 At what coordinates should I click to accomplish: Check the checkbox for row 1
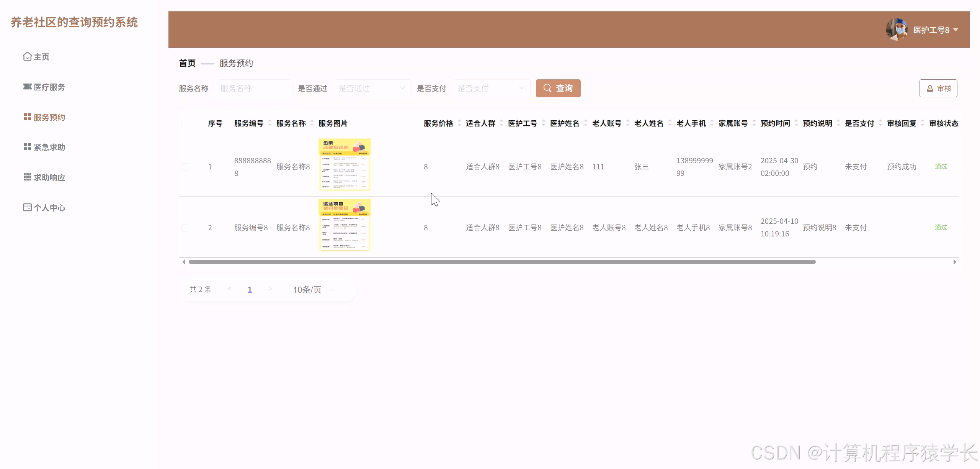[185, 167]
